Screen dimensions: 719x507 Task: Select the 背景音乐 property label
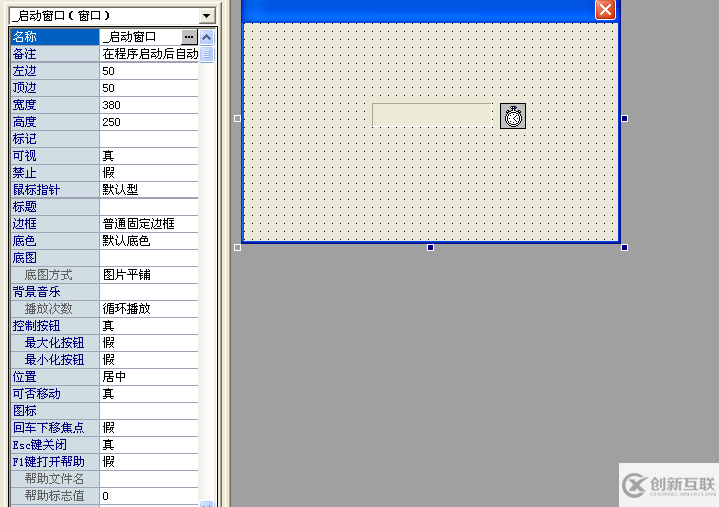tap(55, 292)
